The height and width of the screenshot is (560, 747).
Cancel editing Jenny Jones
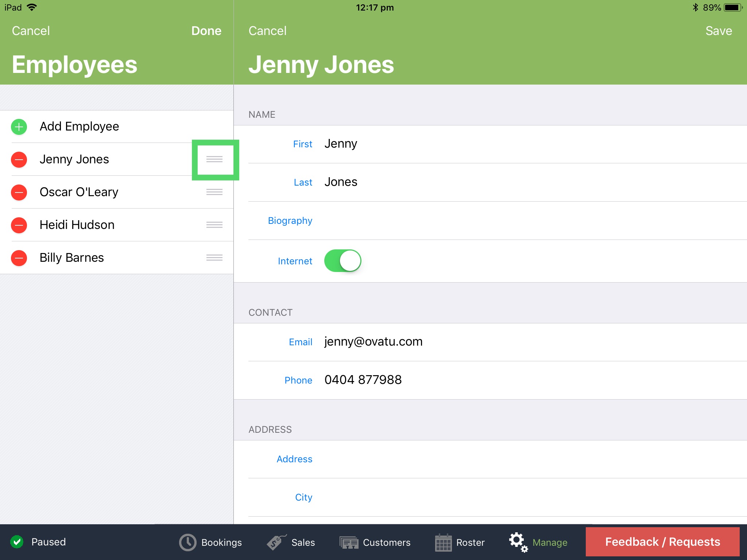268,31
